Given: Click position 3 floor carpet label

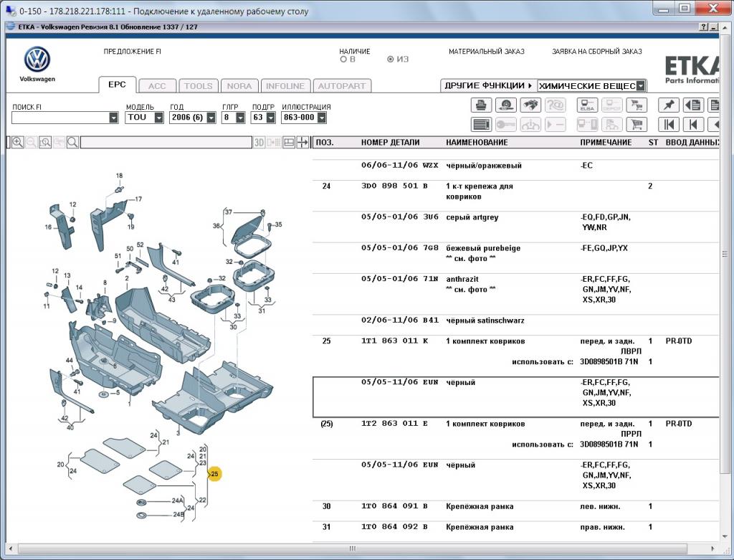Looking at the screenshot, I should pos(178,434).
